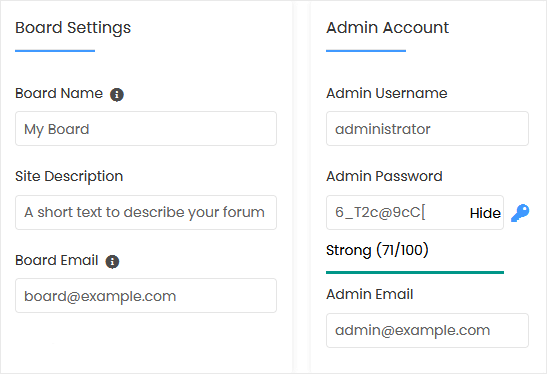Screen dimensions: 547x374
Task: Generate a random password with key icon
Action: pyautogui.click(x=520, y=213)
